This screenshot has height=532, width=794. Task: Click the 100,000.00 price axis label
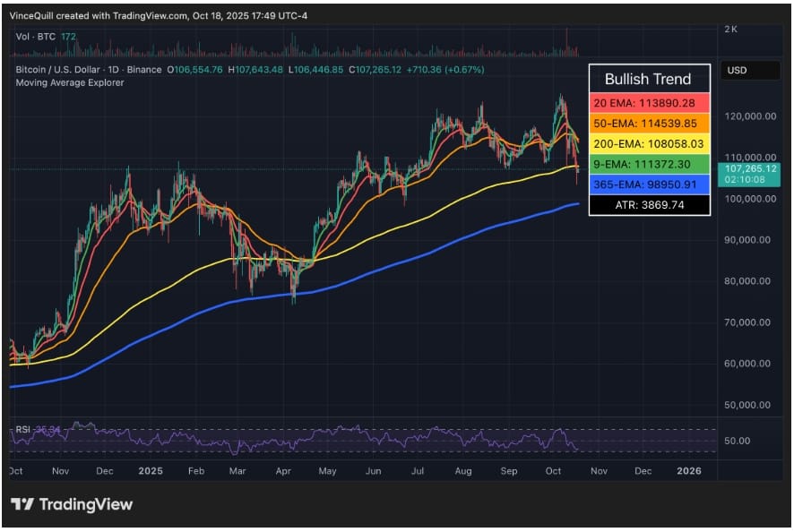click(750, 199)
